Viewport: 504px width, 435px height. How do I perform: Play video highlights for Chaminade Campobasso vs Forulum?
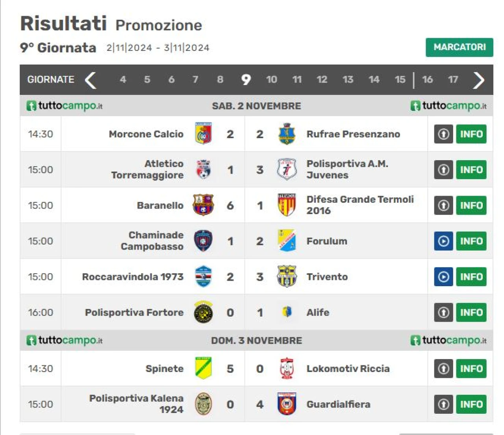443,241
